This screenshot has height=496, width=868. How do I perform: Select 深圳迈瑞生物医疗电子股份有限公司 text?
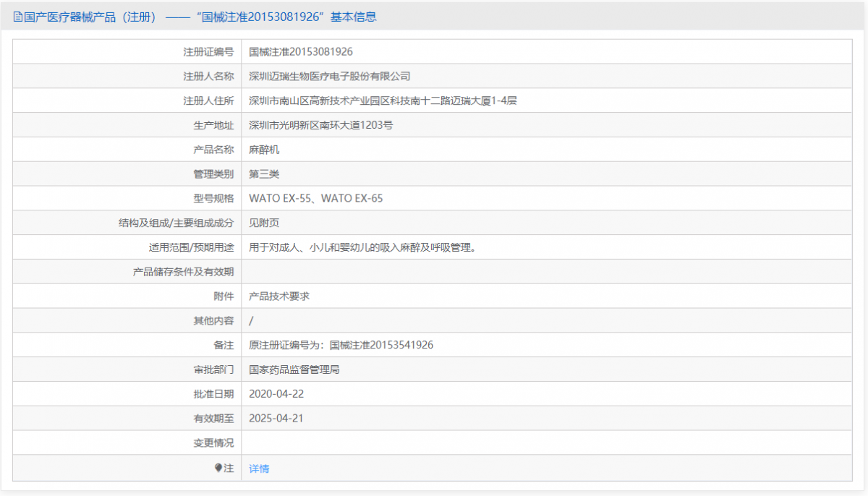330,76
